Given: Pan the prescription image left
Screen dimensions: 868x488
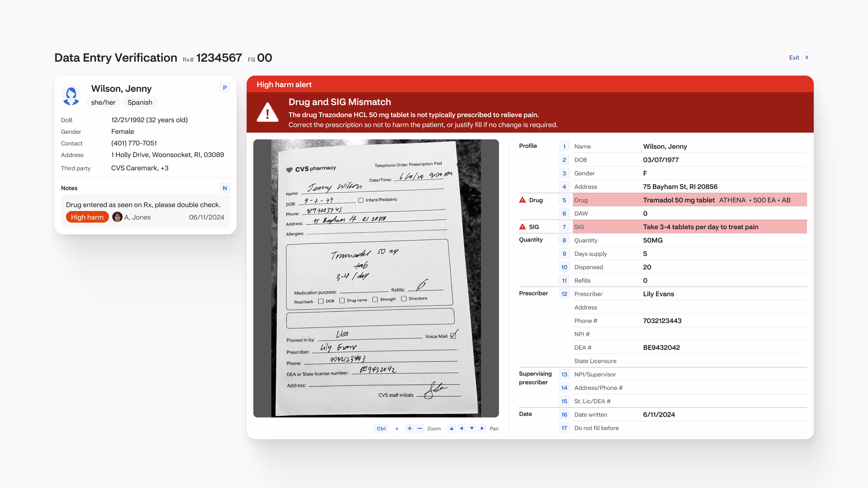Looking at the screenshot, I should point(462,428).
